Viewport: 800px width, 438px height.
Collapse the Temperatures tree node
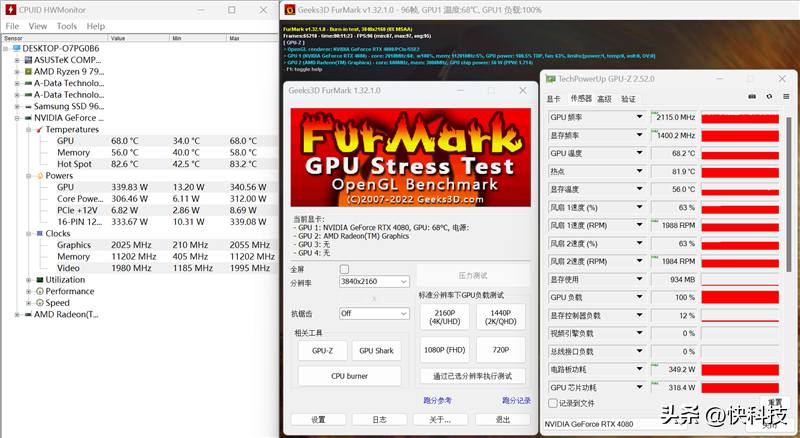(28, 129)
